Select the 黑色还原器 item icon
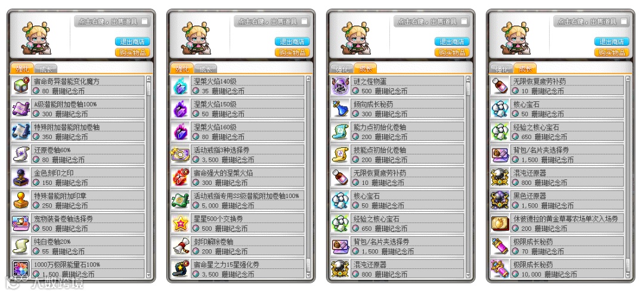Image resolution: width=644 pixels, height=294 pixels. (x=499, y=200)
